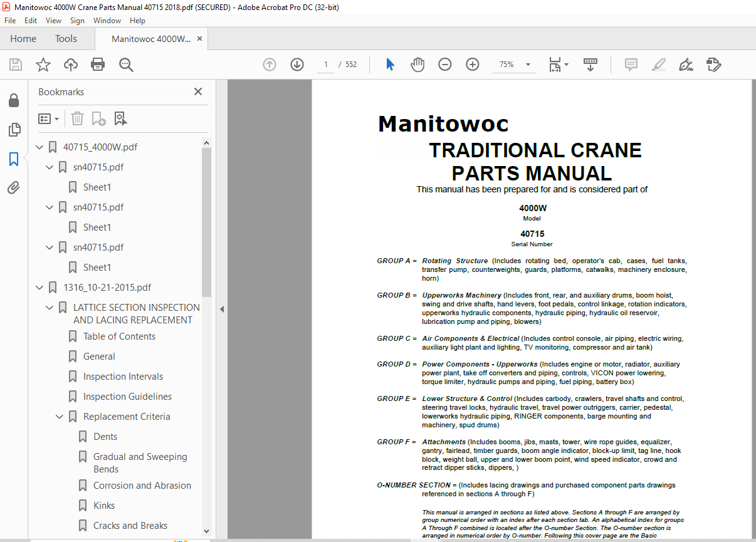
Task: Jump to Inspection Guidelines bookmark
Action: [127, 397]
